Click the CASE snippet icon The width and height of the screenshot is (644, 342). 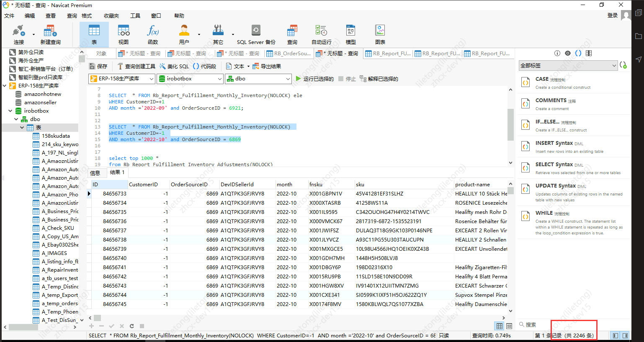point(526,82)
